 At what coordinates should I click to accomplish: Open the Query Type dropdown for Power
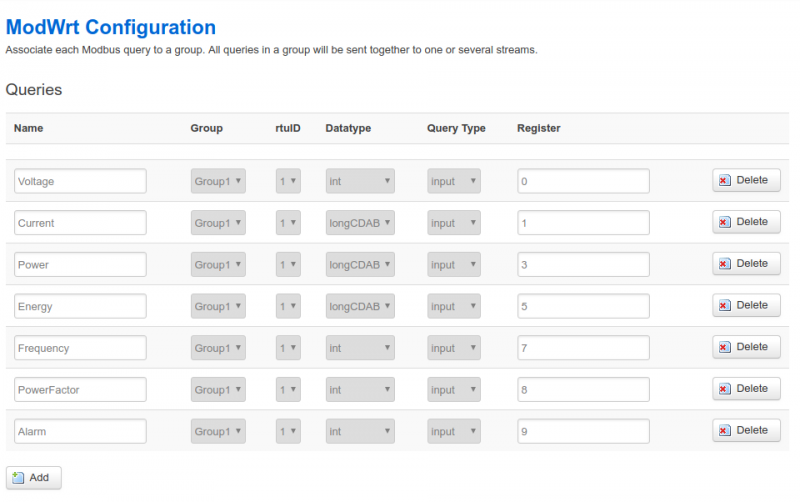click(x=454, y=265)
